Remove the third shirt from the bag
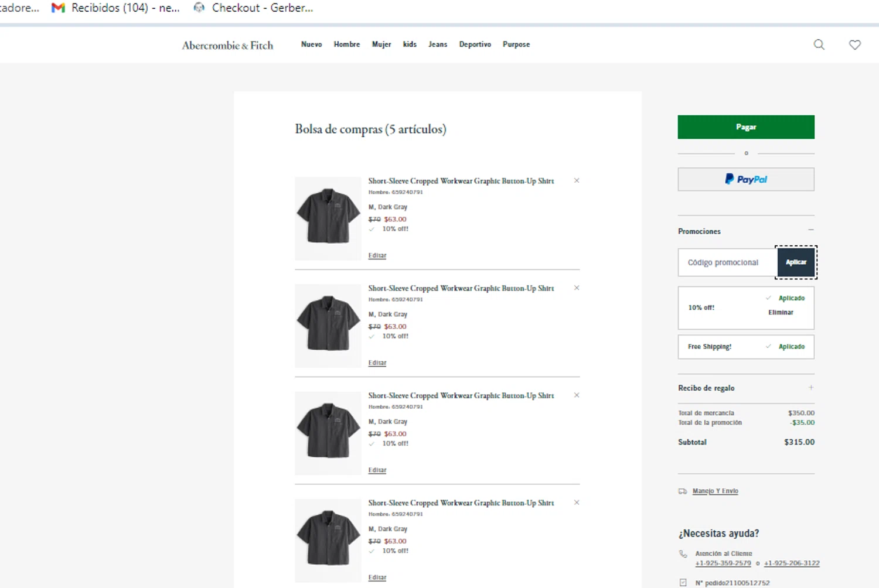 (577, 395)
